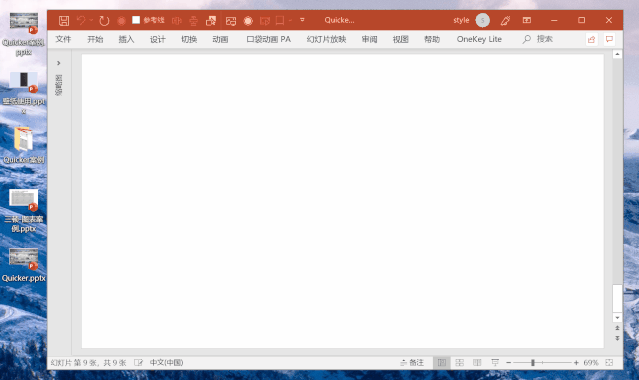Open the rectangle shape dropdown arrow
The width and height of the screenshot is (639, 380).
click(290, 20)
